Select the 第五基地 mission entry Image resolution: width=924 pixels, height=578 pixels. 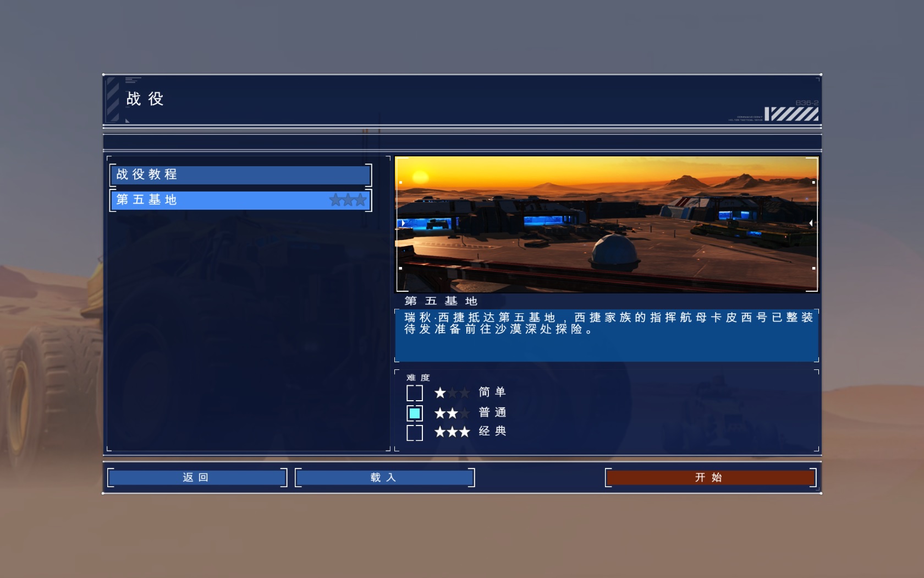(240, 200)
